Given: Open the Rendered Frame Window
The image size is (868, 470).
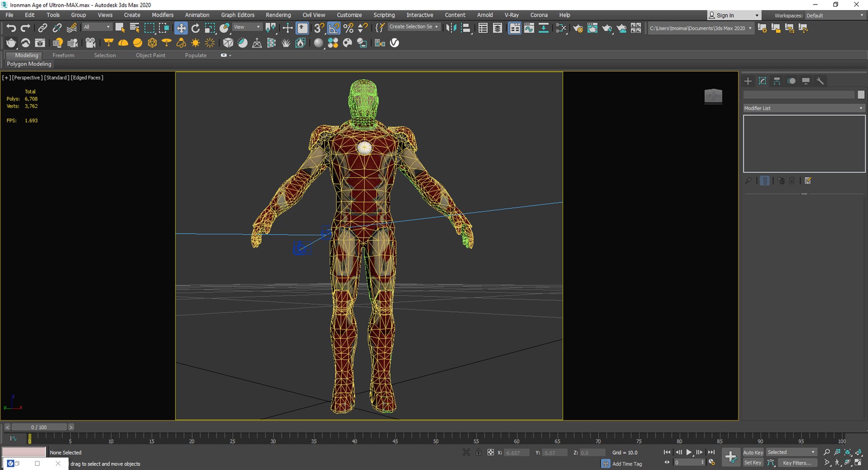Looking at the screenshot, I should (x=592, y=28).
